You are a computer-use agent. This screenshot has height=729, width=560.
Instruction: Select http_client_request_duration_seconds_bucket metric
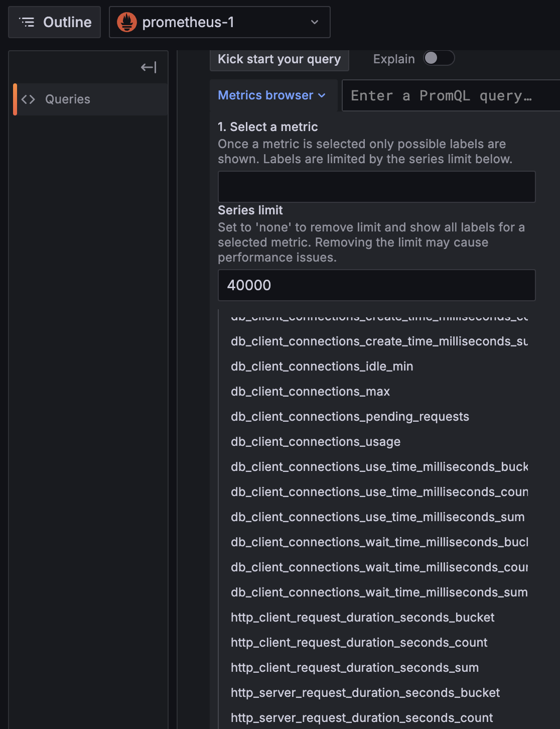(x=362, y=618)
